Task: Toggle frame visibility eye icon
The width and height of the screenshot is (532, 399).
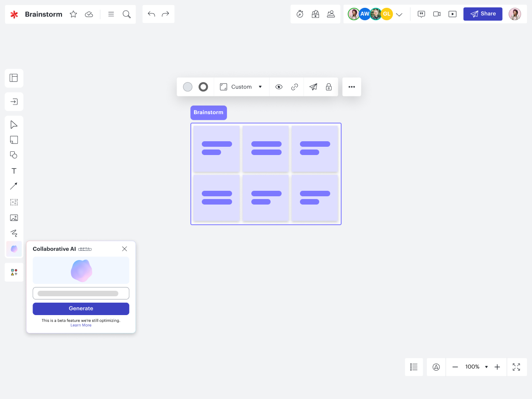Action: [279, 87]
